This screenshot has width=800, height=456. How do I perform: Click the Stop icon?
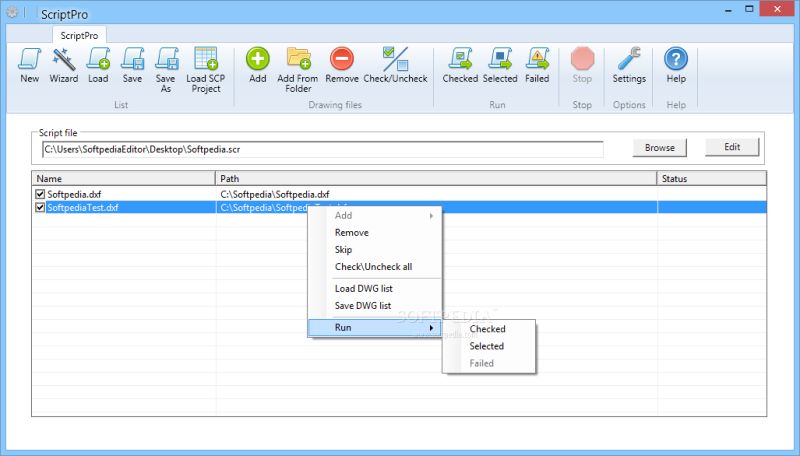[582, 65]
